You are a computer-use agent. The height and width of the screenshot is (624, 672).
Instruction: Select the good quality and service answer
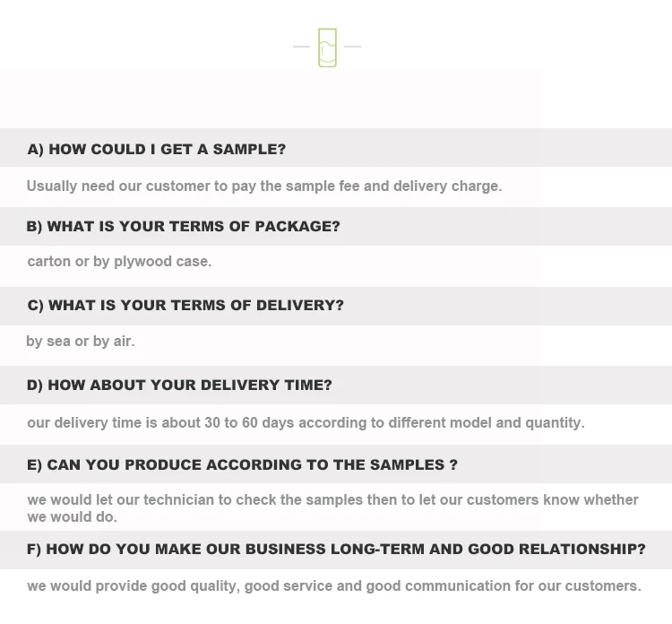(x=334, y=586)
